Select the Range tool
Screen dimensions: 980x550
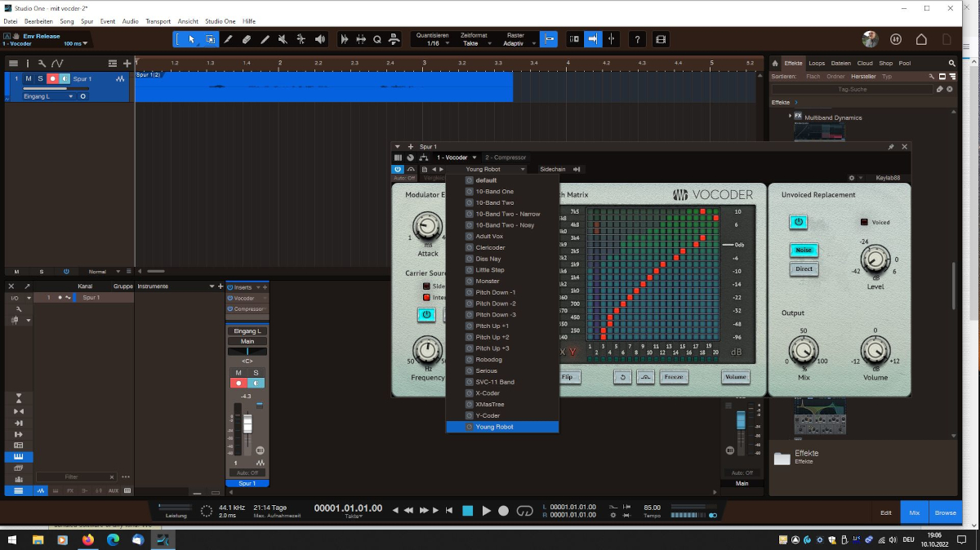pyautogui.click(x=210, y=39)
